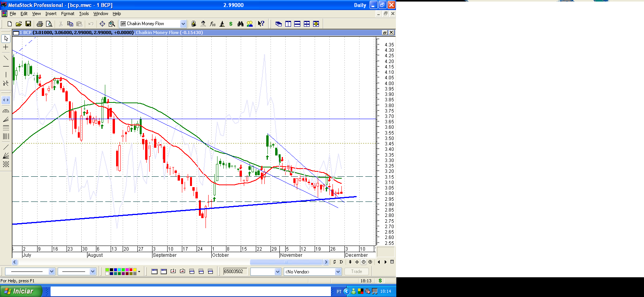Toggle the arrow pointer selection mode

point(6,39)
